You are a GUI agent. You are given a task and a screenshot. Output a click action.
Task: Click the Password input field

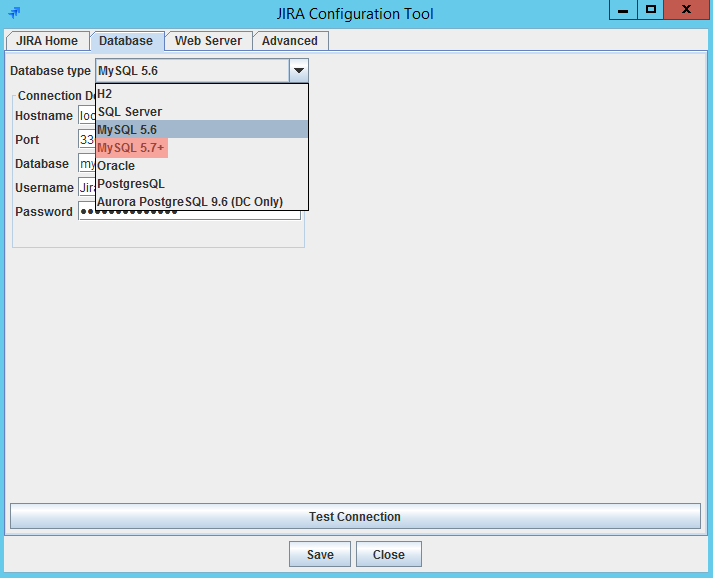tap(189, 213)
